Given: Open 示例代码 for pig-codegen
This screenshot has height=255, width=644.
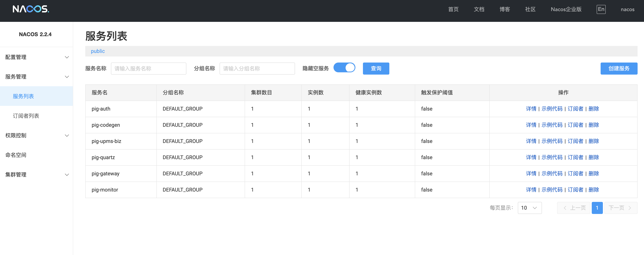Looking at the screenshot, I should 552,125.
